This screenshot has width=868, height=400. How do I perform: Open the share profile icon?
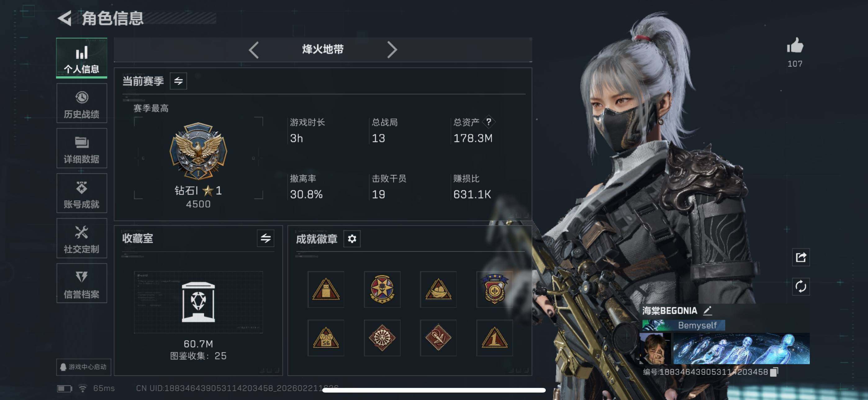pos(801,257)
